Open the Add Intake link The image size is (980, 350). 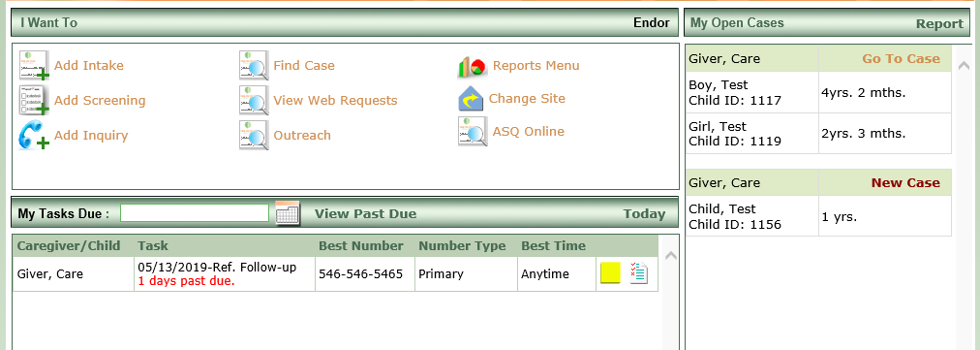click(89, 66)
